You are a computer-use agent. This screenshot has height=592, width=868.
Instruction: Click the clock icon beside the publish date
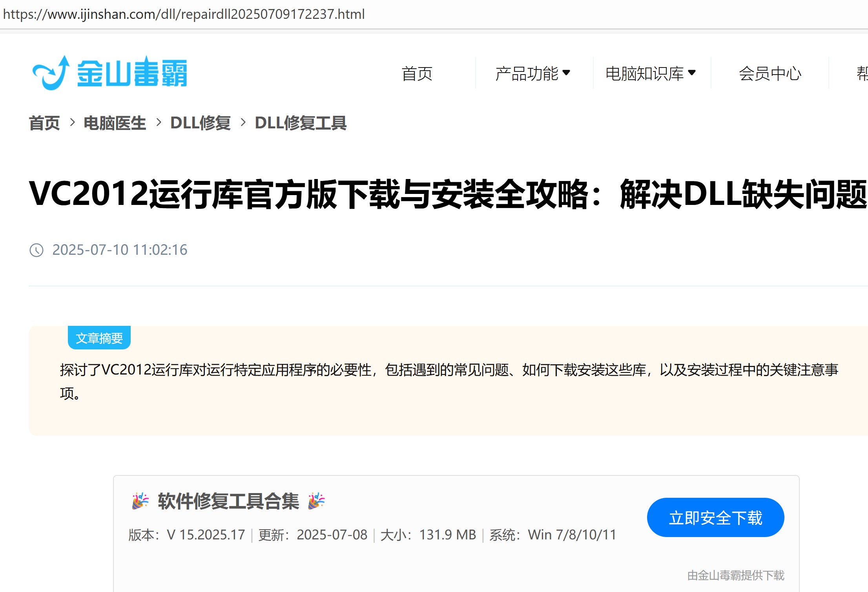click(36, 250)
